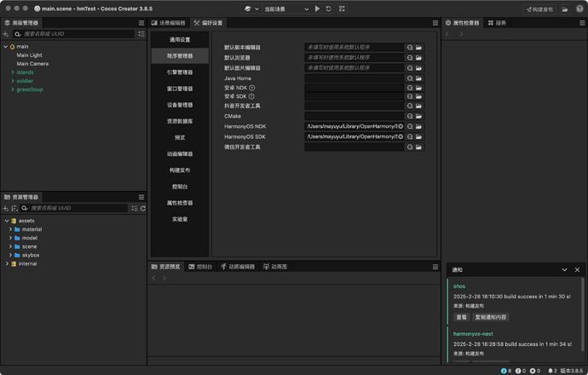The image size is (588, 375).
Task: Open the project folder icon at top right
Action: pyautogui.click(x=565, y=9)
